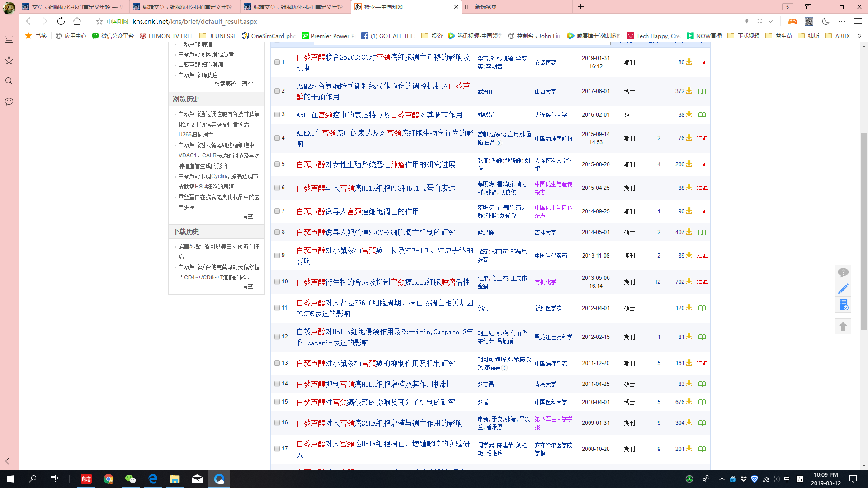Go to browser home page
This screenshot has height=488, width=868.
coord(77,21)
